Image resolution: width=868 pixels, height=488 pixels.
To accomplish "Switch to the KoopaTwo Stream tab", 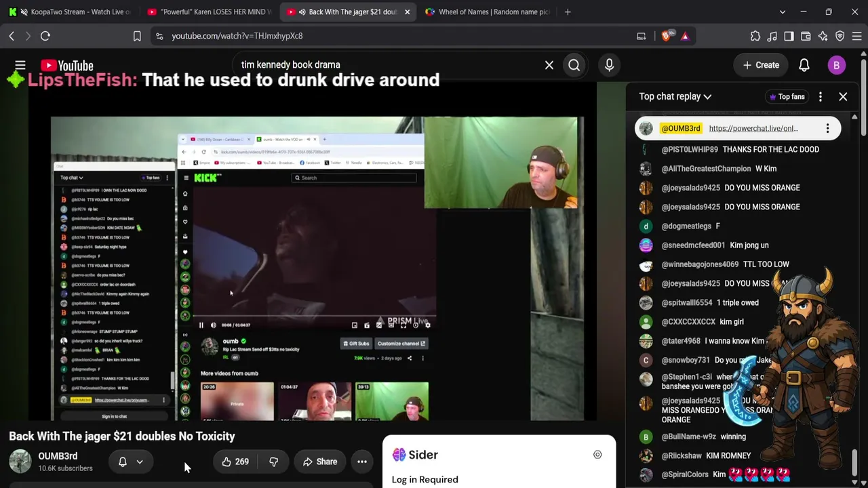I will (x=71, y=12).
